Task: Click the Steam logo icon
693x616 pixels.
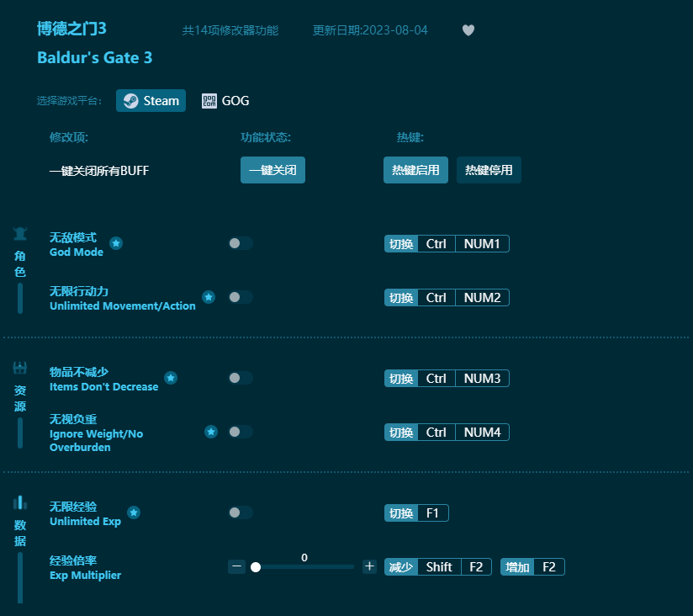Action: [130, 100]
